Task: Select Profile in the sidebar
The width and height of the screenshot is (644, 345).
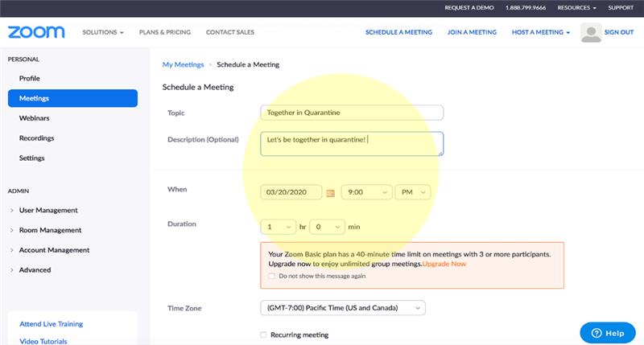Action: click(x=30, y=78)
